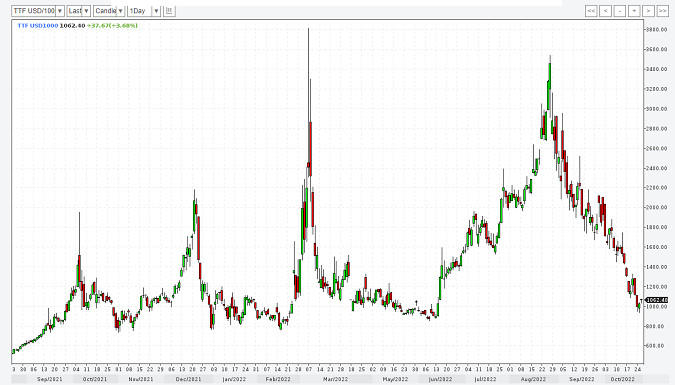675x385 pixels.
Task: Expand the Last price type dropdown
Action: (x=86, y=11)
